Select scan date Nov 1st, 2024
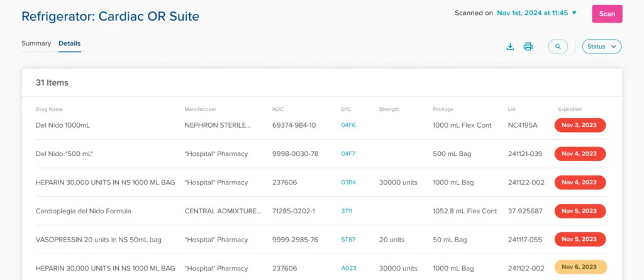The height and width of the screenshot is (280, 644). [532, 13]
